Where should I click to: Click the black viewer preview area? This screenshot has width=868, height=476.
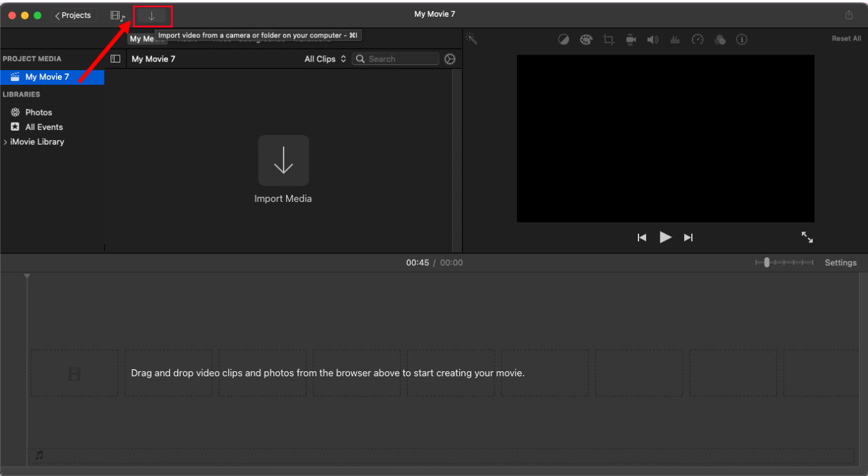click(665, 138)
